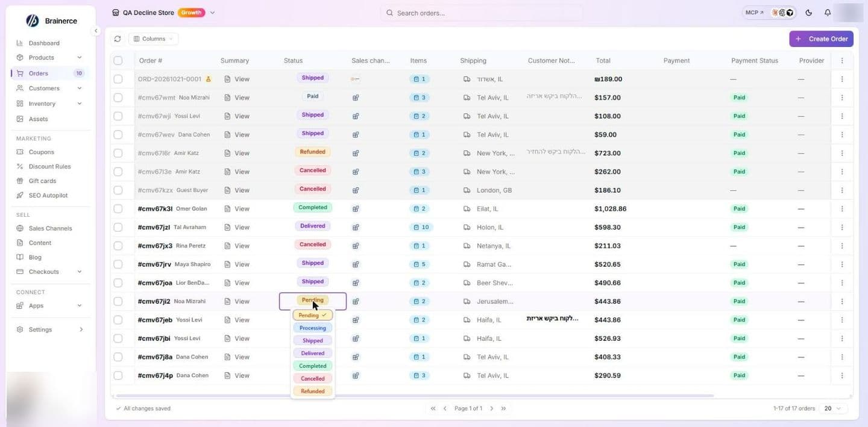The height and width of the screenshot is (427, 868).
Task: Click the Create Order button
Action: [821, 39]
